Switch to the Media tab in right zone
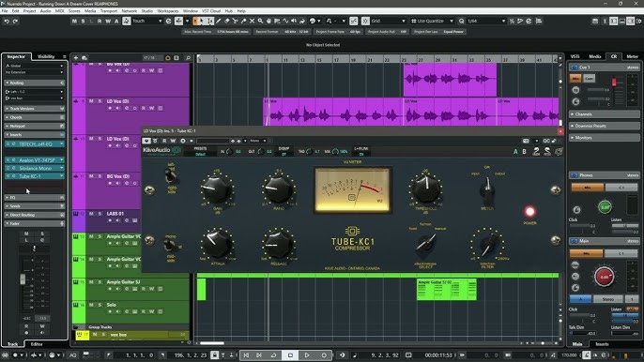The height and width of the screenshot is (362, 644). [595, 56]
